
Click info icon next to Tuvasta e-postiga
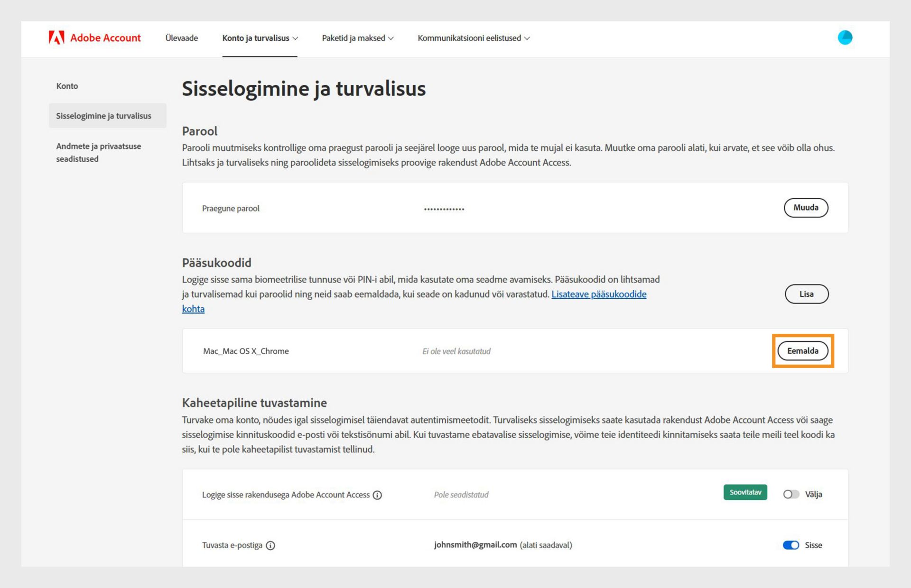(x=270, y=545)
